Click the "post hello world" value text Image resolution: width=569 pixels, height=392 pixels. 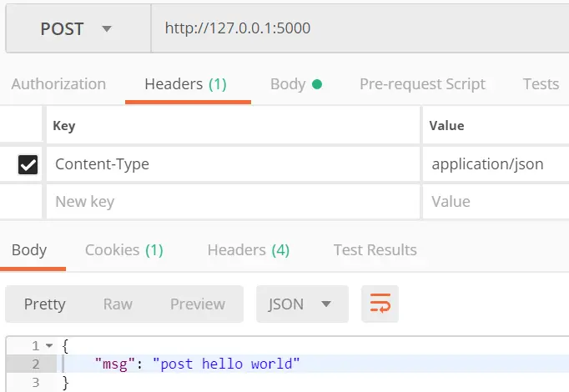point(226,364)
